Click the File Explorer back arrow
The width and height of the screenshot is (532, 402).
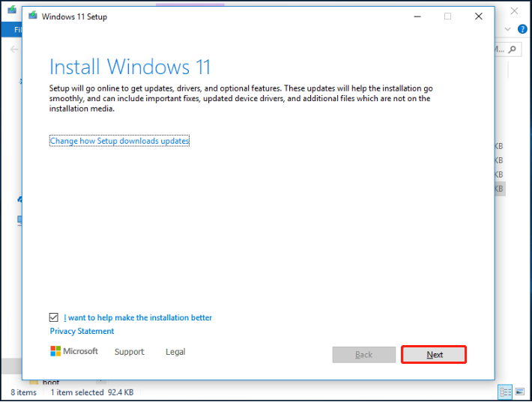click(14, 49)
